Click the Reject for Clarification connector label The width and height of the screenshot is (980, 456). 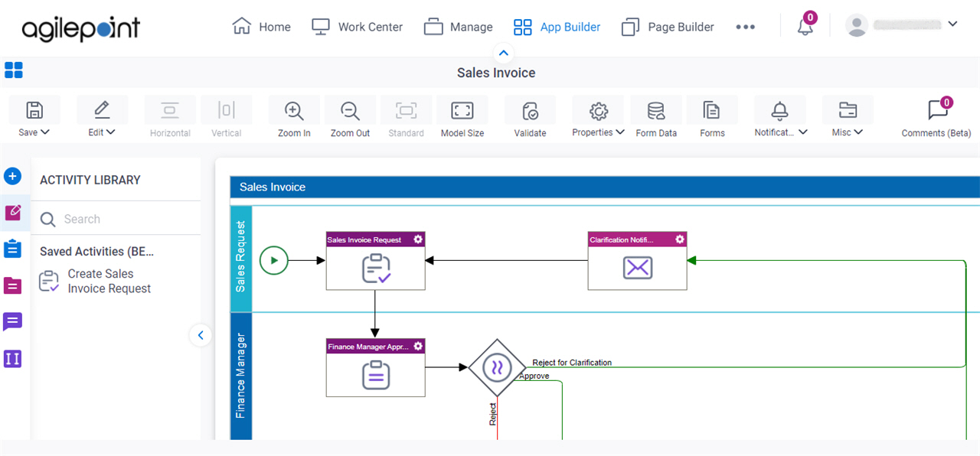[572, 363]
